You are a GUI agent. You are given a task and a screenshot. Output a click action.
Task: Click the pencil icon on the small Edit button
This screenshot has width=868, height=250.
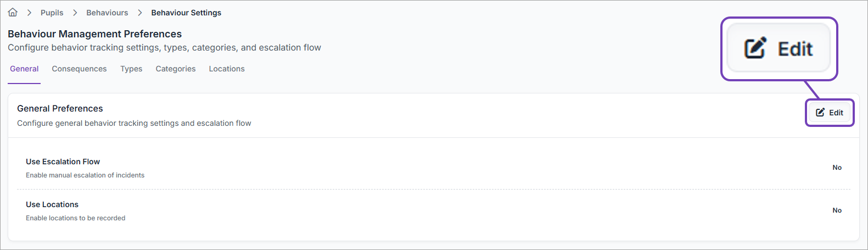(x=820, y=113)
